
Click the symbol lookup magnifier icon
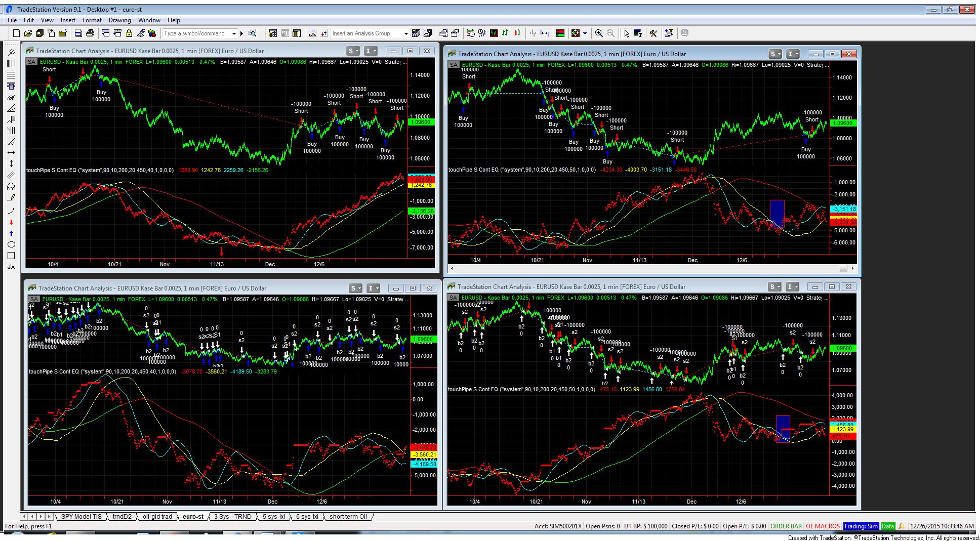tap(252, 33)
